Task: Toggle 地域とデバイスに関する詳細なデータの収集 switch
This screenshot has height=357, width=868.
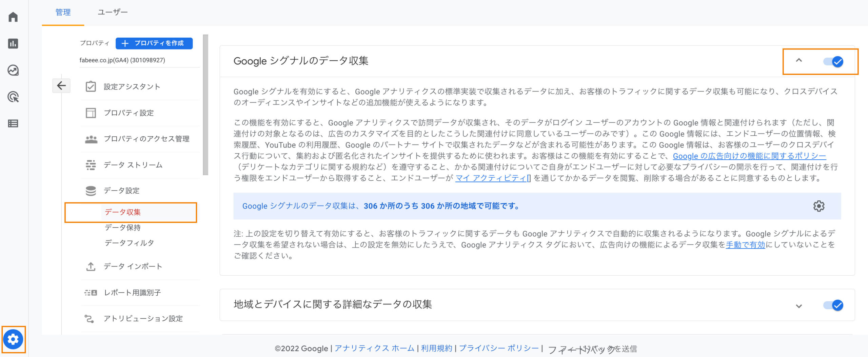Action: 833,305
